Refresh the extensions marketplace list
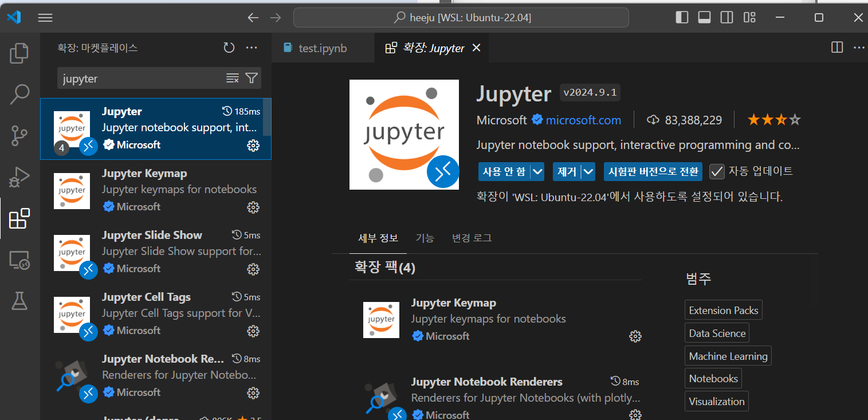Image resolution: width=868 pixels, height=420 pixels. click(x=229, y=48)
